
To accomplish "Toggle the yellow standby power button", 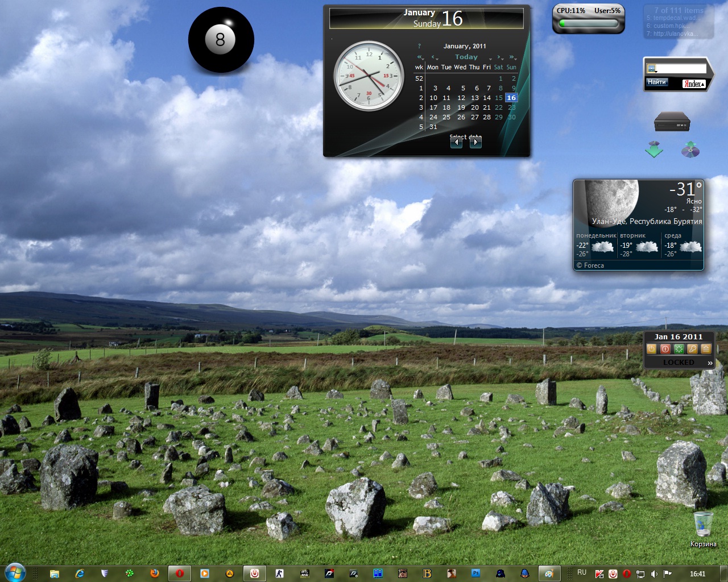I will coord(651,349).
